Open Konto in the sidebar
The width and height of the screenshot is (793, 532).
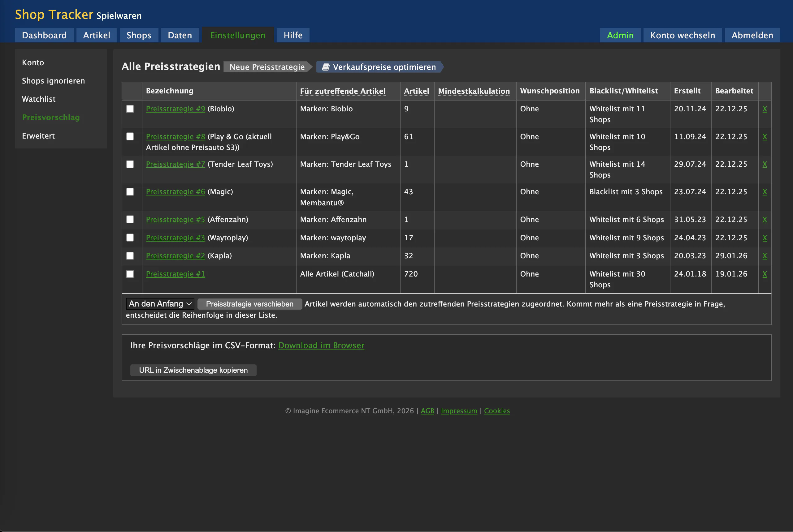point(33,62)
